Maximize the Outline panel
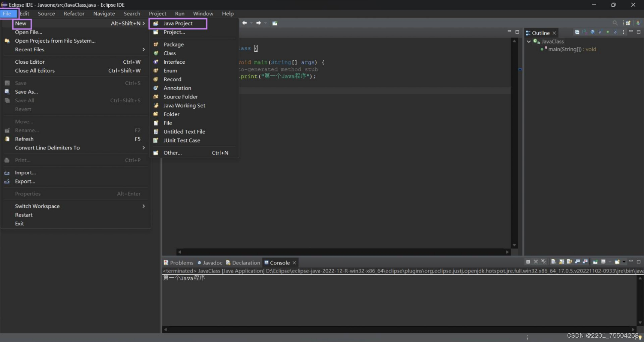The image size is (644, 342). coord(639,32)
